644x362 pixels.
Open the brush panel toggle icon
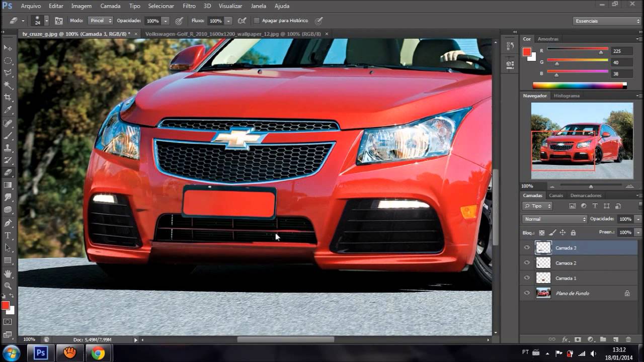click(x=59, y=21)
